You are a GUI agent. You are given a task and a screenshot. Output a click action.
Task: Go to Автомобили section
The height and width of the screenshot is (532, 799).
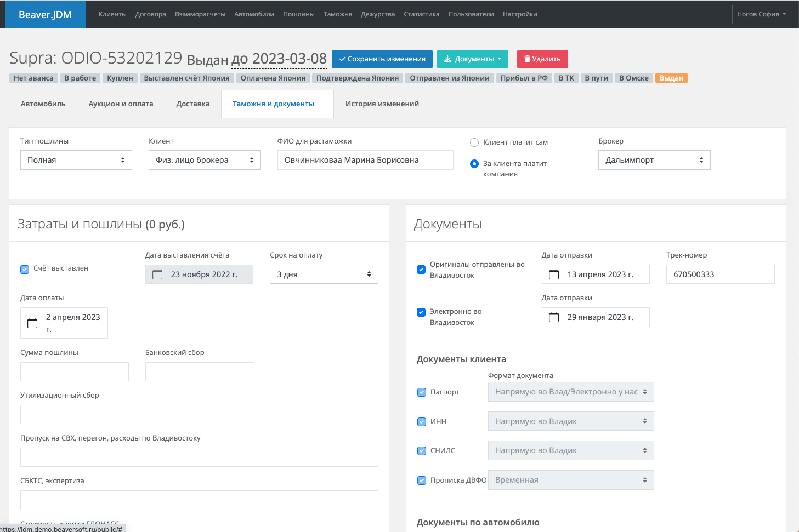tap(254, 14)
